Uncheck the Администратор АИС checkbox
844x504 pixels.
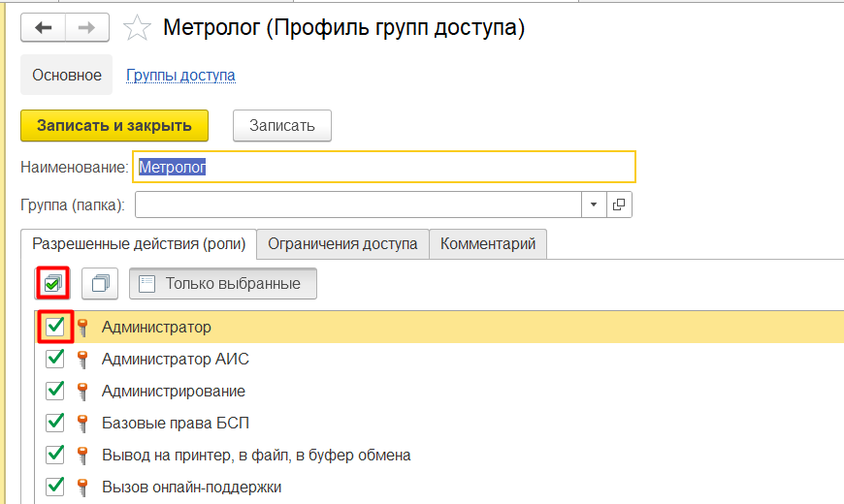tap(55, 359)
